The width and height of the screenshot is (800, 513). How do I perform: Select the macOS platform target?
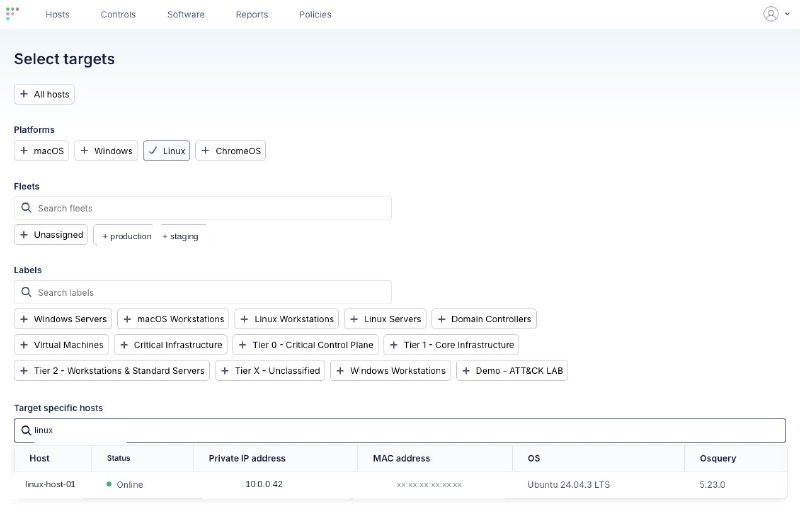click(41, 151)
